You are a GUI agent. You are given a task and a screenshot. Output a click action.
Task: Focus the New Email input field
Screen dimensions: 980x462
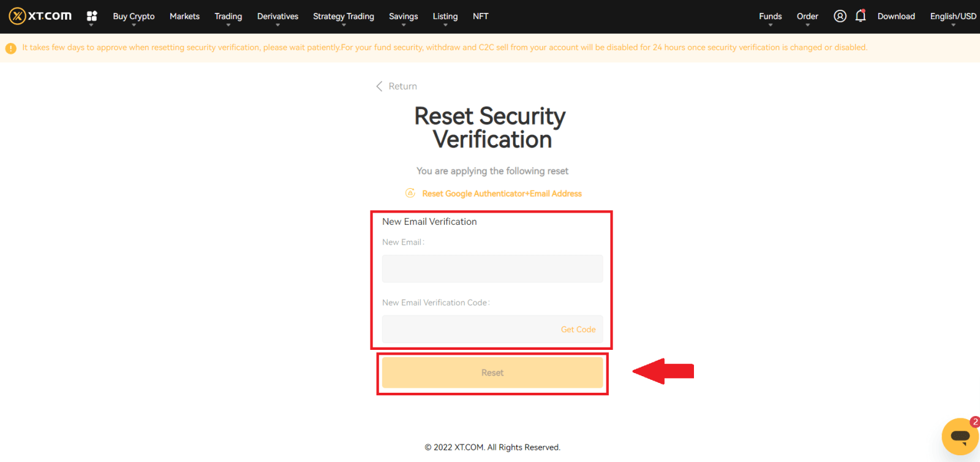492,269
